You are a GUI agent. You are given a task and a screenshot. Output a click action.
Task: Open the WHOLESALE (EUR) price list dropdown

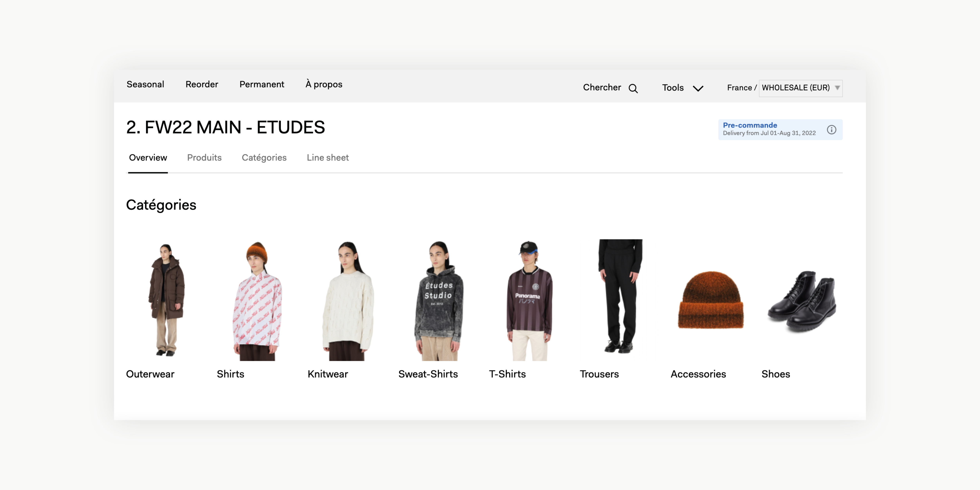(x=800, y=88)
